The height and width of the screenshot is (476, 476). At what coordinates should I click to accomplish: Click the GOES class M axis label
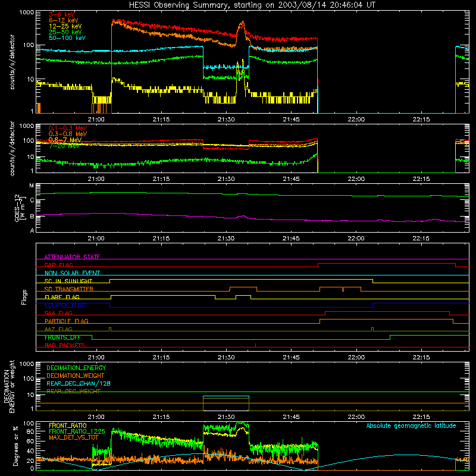pyautogui.click(x=32, y=186)
